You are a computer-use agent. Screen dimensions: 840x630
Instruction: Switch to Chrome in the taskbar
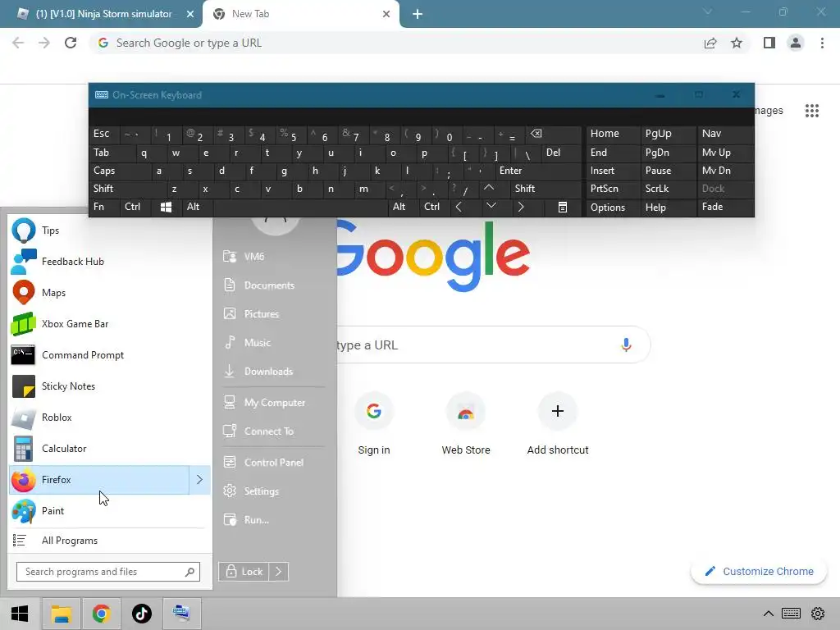click(101, 614)
